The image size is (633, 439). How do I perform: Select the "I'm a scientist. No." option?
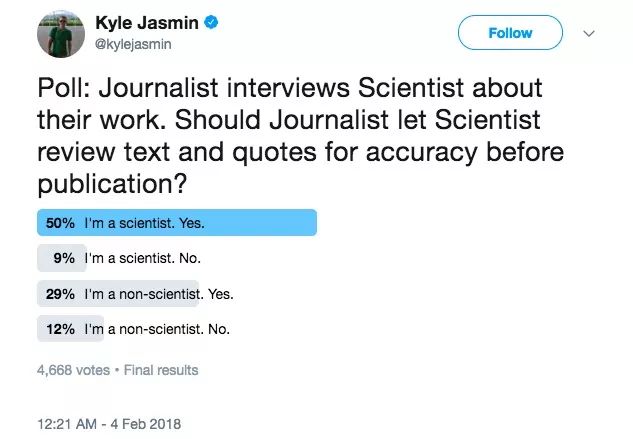point(148,259)
